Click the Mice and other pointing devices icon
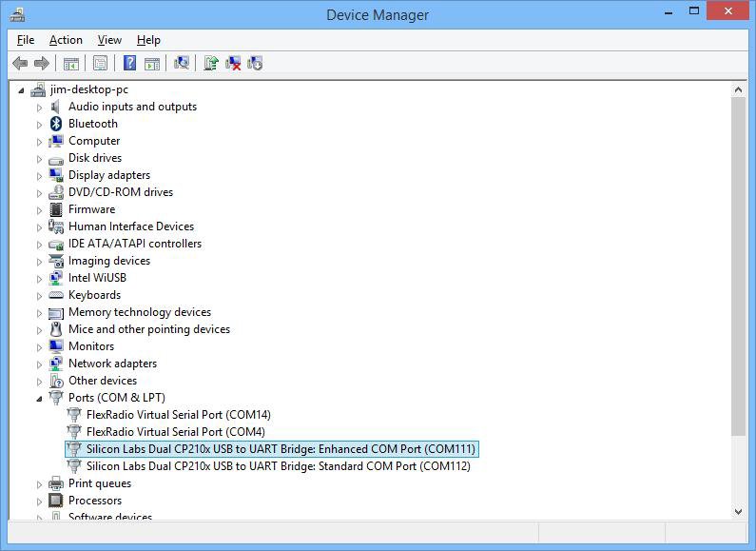Image resolution: width=756 pixels, height=551 pixels. (x=56, y=329)
